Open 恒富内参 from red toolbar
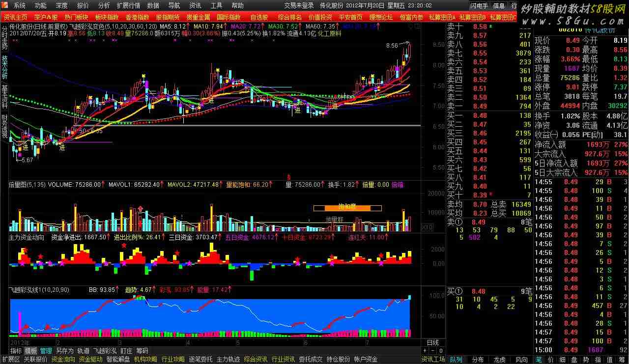Image resolution: width=629 pixels, height=364 pixels. point(411,17)
